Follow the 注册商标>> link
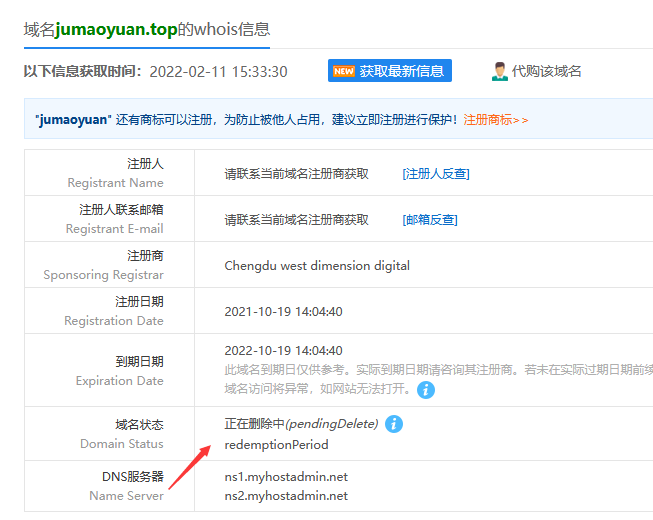The height and width of the screenshot is (520, 653). pos(496,119)
